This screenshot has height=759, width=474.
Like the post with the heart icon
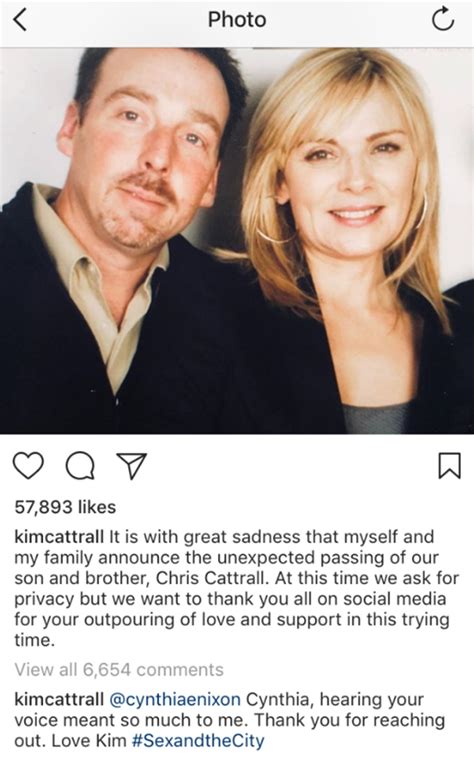coord(28,466)
